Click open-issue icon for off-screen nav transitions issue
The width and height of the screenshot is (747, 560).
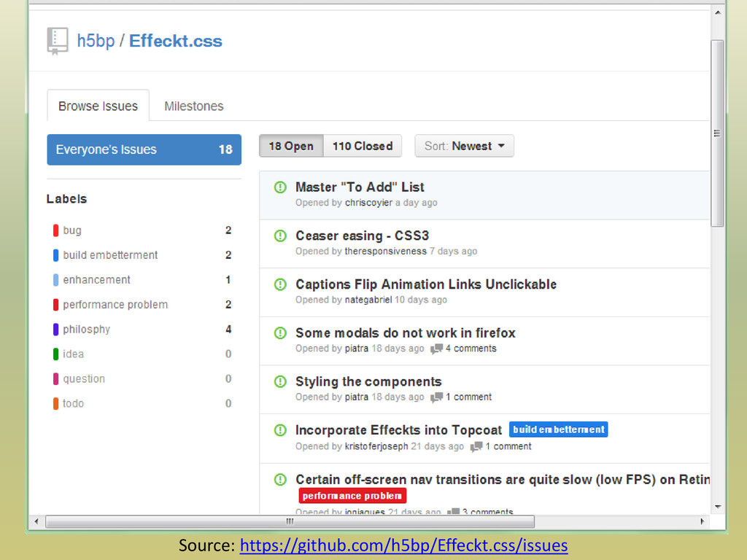[x=280, y=480]
